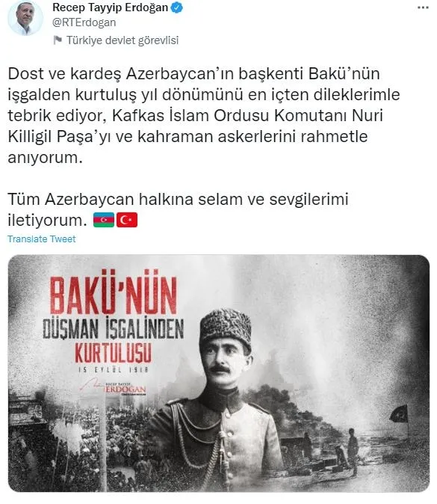The width and height of the screenshot is (437, 504).
Task: Click the DÜŞMAN İŞGALİNDEN text in image
Action: [x=114, y=330]
